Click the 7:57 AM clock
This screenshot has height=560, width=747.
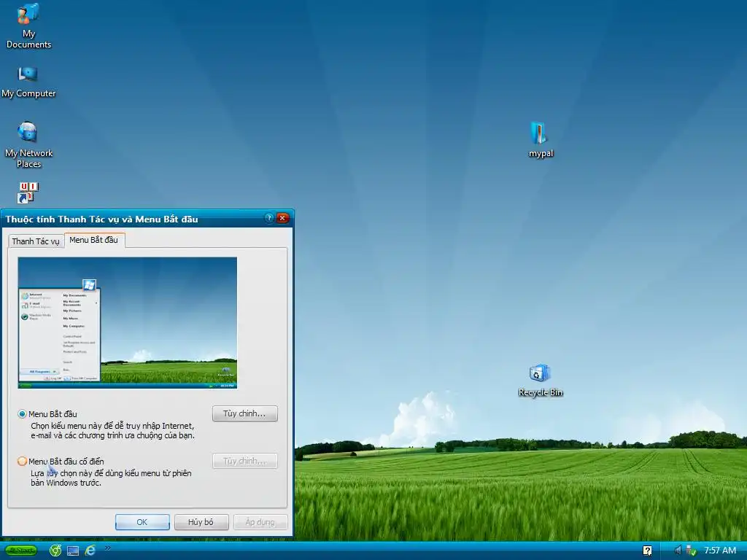click(x=720, y=551)
